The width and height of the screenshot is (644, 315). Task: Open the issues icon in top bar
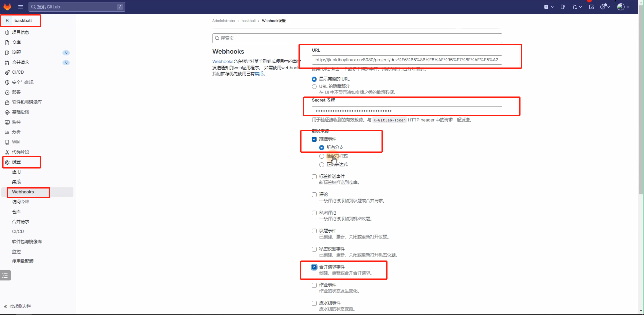[563, 7]
